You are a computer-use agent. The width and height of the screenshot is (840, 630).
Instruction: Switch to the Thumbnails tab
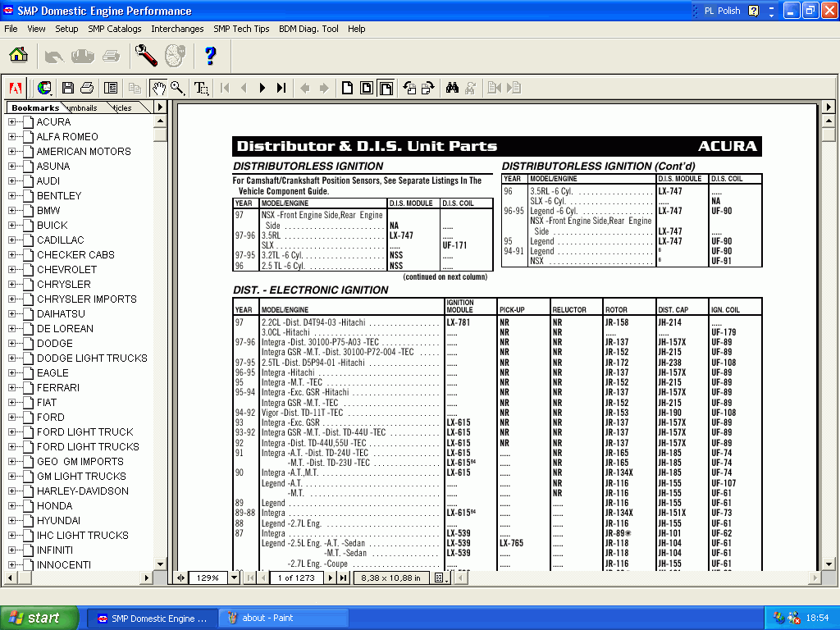pyautogui.click(x=84, y=107)
